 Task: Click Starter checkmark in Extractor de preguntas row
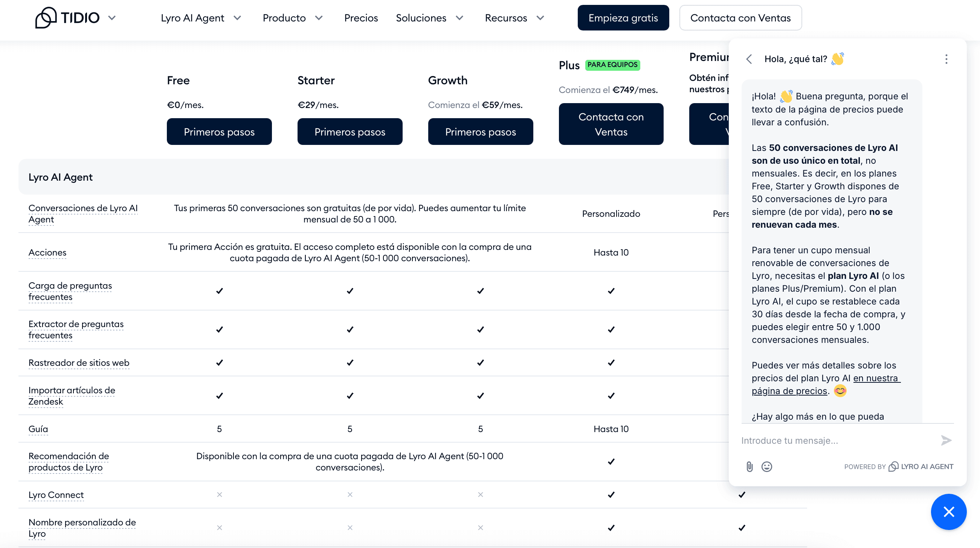[x=350, y=329]
